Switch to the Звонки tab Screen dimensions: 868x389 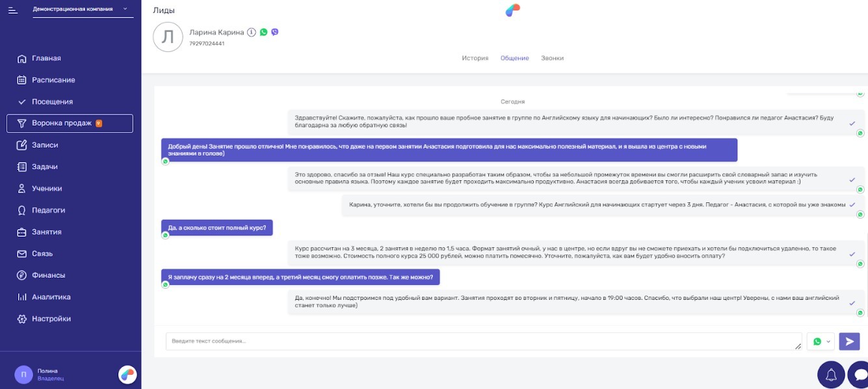[x=552, y=58]
